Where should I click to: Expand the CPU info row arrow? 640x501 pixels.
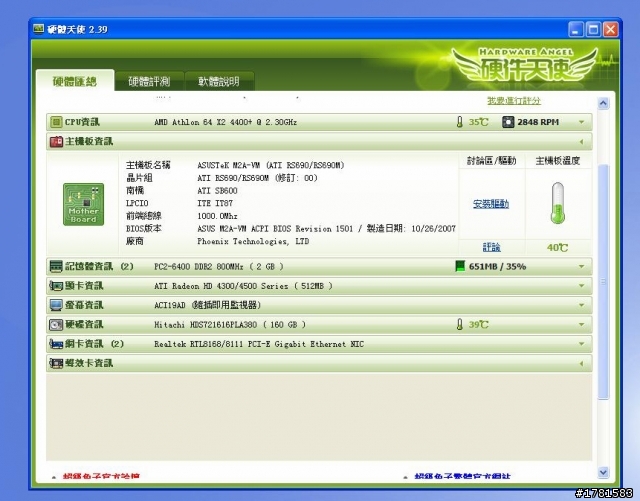581,122
